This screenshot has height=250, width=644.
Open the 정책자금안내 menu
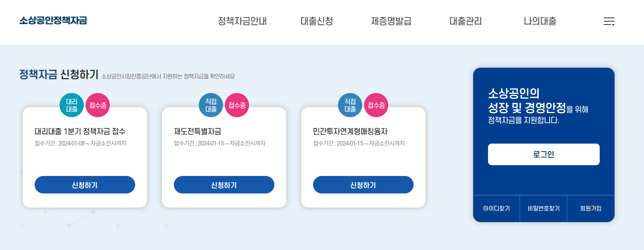tap(243, 21)
